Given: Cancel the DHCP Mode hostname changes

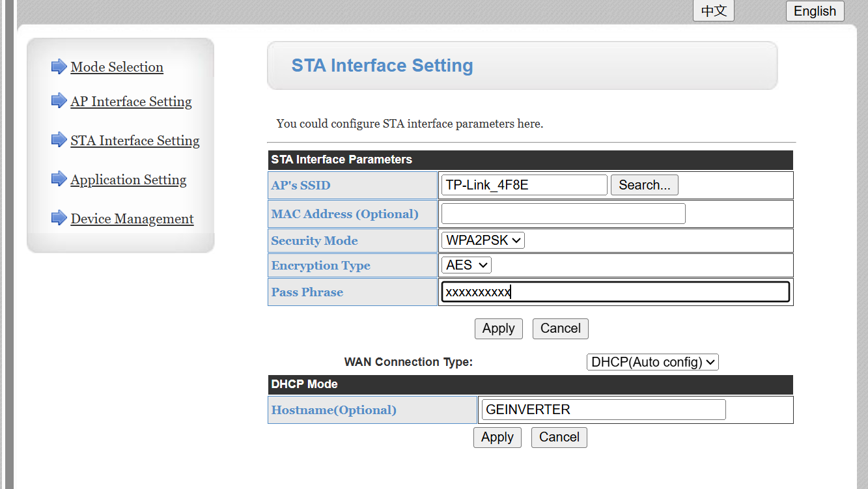Looking at the screenshot, I should coord(559,438).
